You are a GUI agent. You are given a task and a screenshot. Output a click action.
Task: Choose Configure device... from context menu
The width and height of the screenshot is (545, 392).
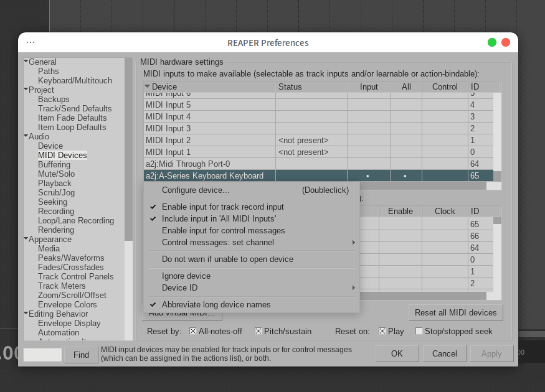point(252,190)
